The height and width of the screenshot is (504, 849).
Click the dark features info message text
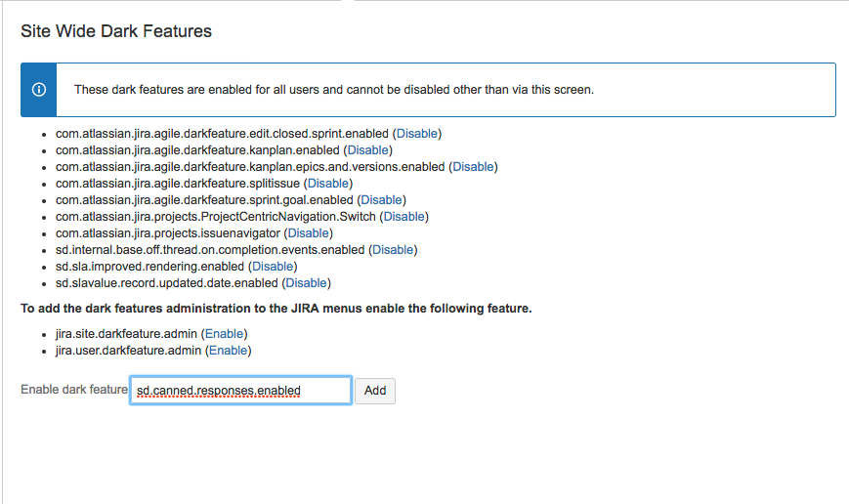pyautogui.click(x=334, y=90)
